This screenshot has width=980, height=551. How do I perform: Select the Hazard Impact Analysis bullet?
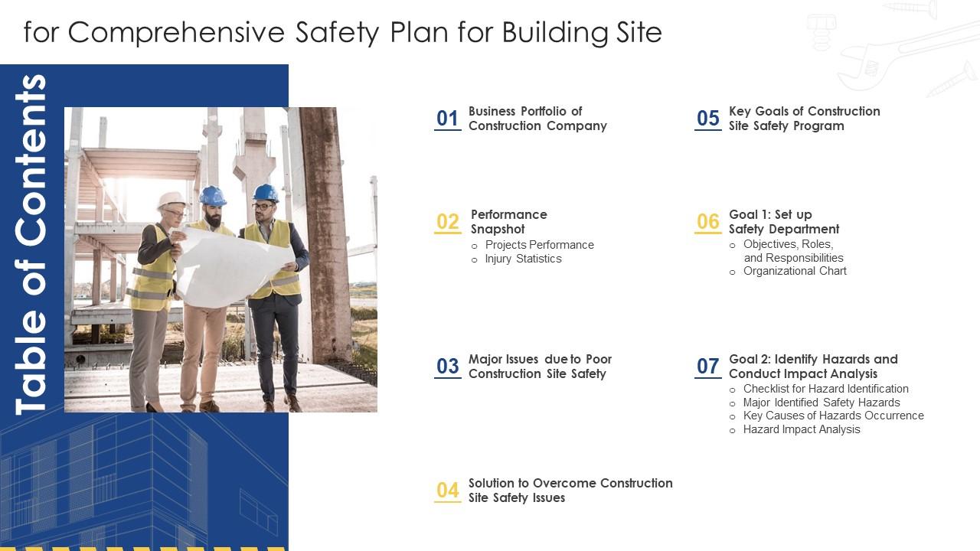click(x=801, y=429)
